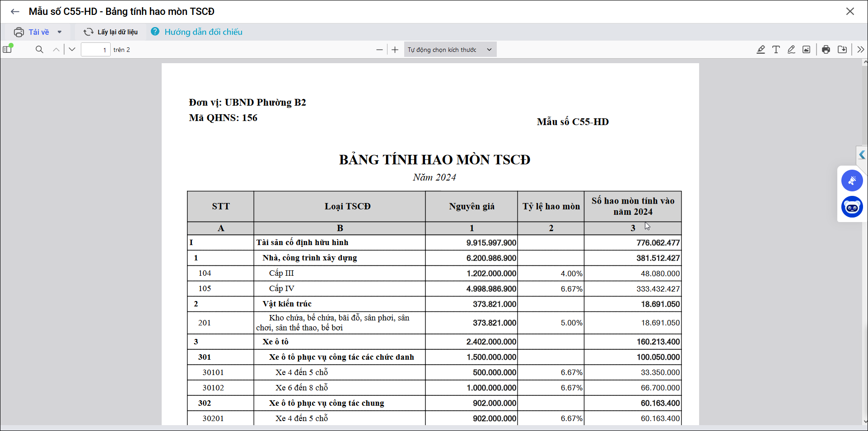Expand the right side panel chevron
This screenshot has height=431, width=868.
(862, 155)
